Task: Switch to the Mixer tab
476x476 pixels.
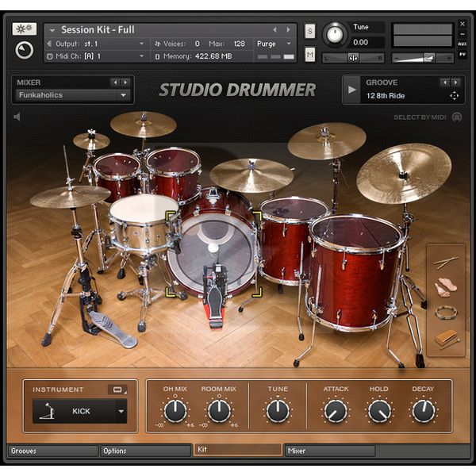Action: point(330,451)
